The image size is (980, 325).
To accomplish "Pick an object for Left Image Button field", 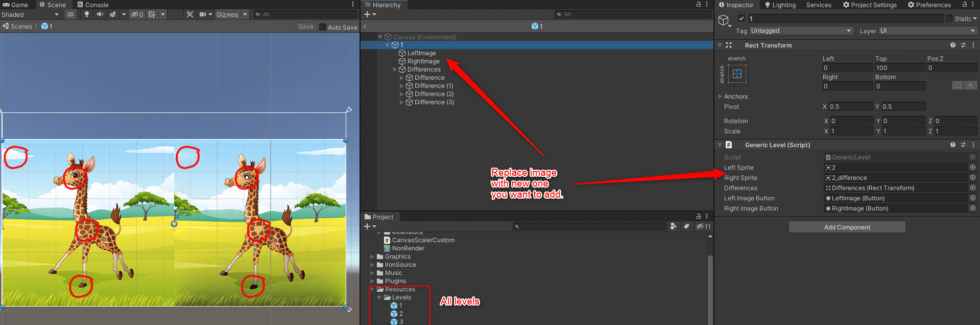I will coord(972,198).
